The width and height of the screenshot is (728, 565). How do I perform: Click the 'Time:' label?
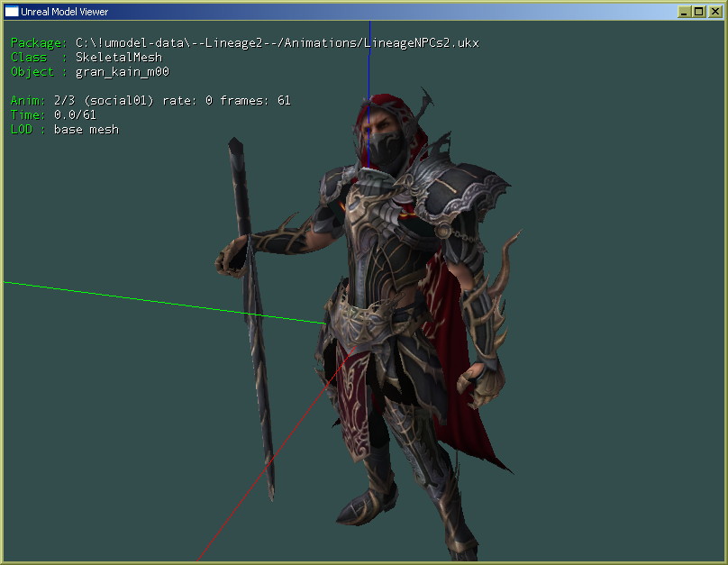[x=28, y=114]
